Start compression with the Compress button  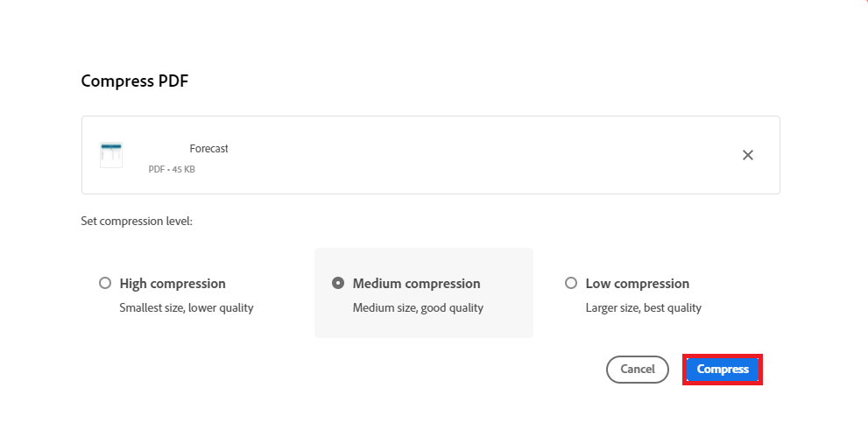pos(723,369)
